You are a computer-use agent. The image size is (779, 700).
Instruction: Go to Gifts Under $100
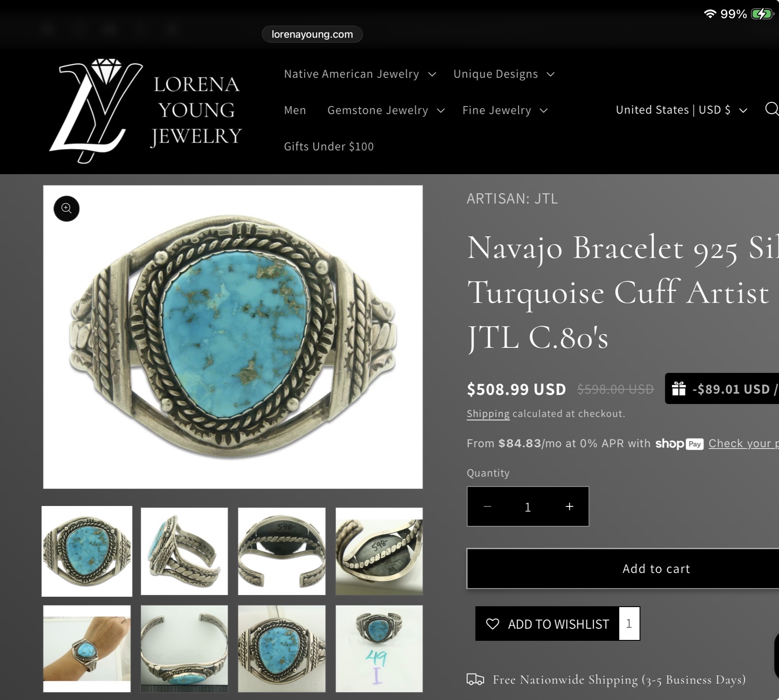[x=329, y=146]
